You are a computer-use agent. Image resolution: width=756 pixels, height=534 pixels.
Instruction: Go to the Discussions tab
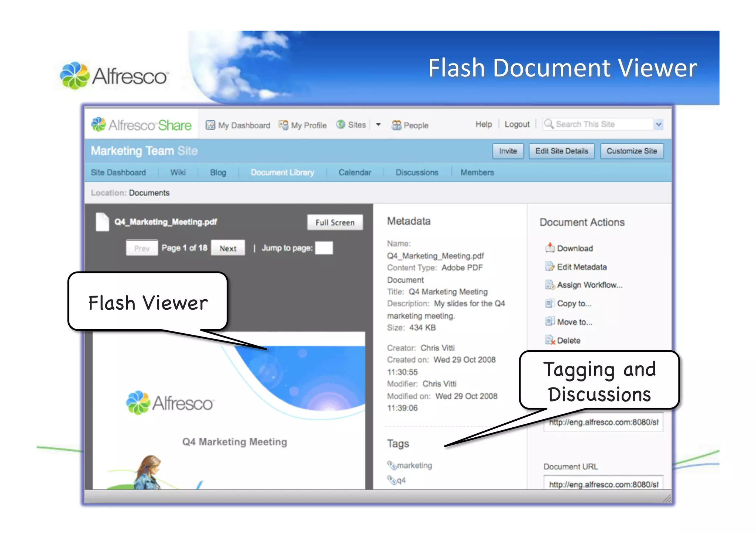(x=417, y=172)
